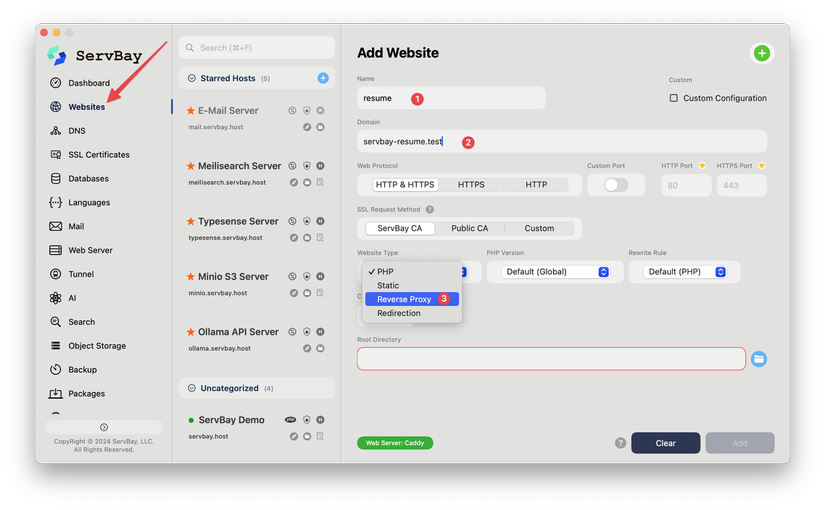
Task: Open the Dashboard sidebar icon
Action: tap(55, 83)
